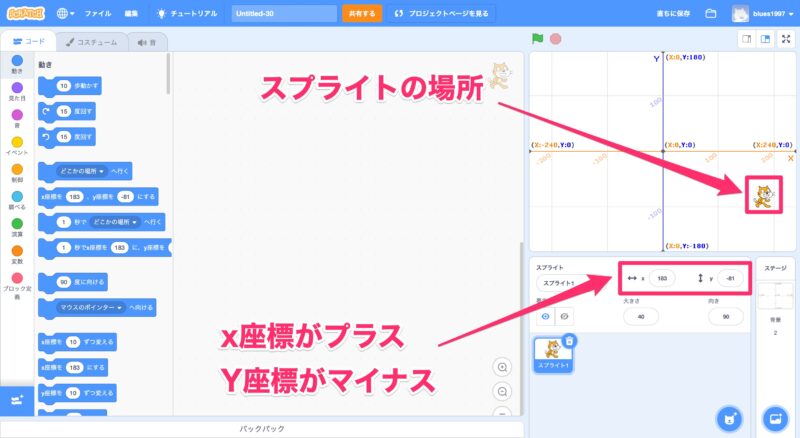The height and width of the screenshot is (438, 800).
Task: Click the choose a sprite button
Action: (x=729, y=417)
